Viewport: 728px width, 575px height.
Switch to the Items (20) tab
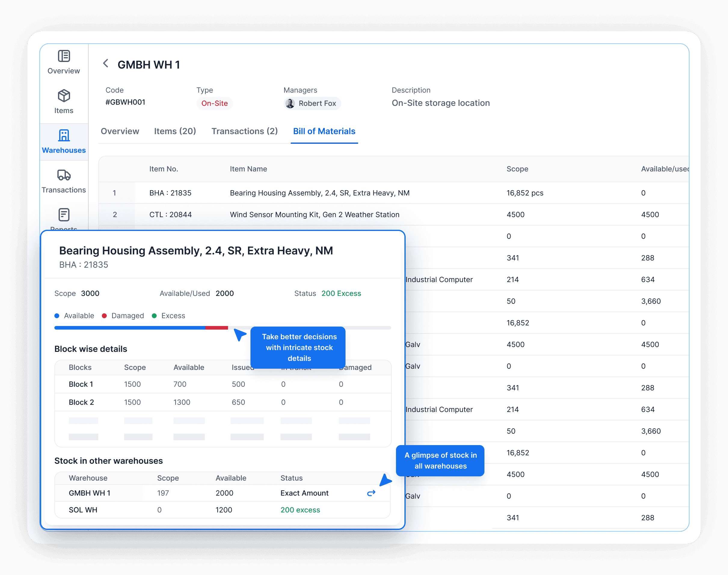pos(175,131)
